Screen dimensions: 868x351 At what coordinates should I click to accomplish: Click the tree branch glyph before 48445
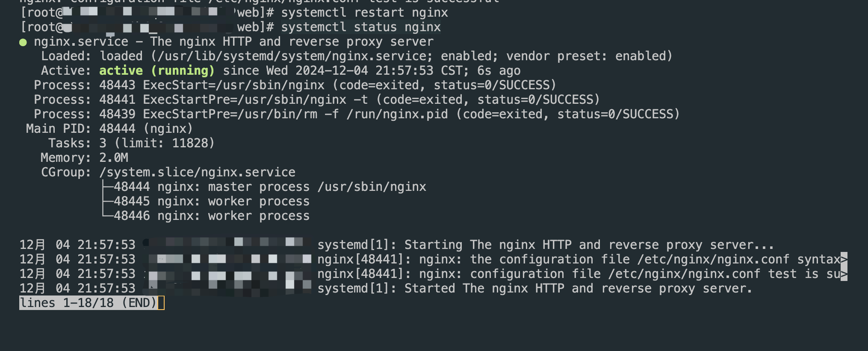107,201
